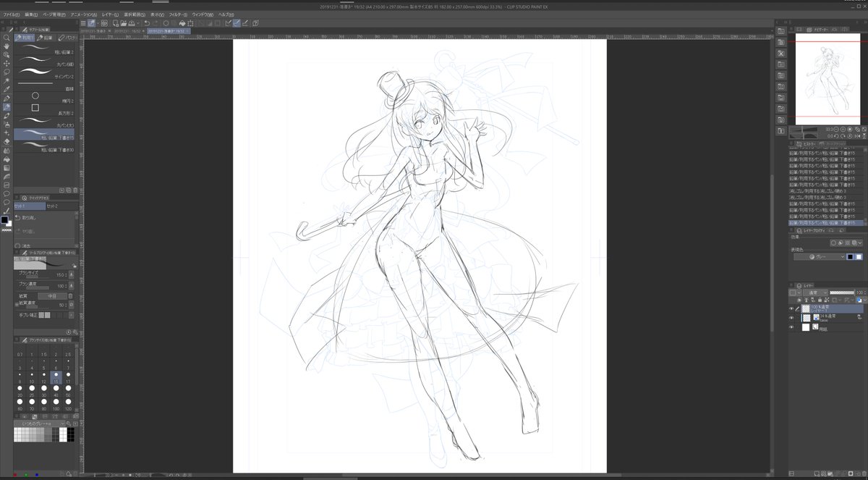868x480 pixels.
Task: Click the command bar hamburger menu icon
Action: point(83,23)
